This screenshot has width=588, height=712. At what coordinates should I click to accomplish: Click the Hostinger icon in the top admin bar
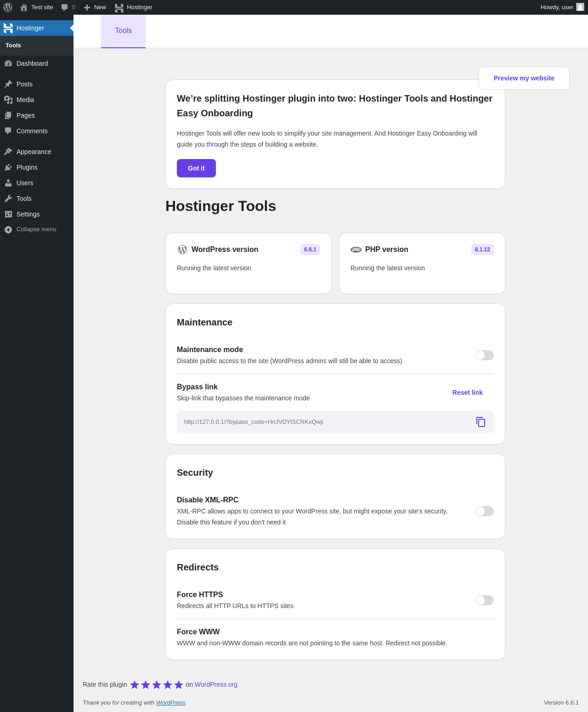119,7
